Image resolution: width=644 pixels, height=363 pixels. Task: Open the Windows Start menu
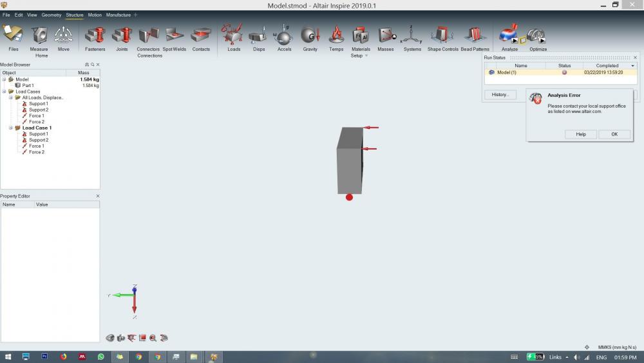8,357
